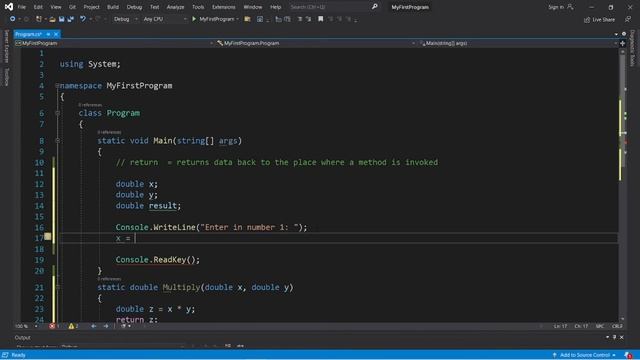The height and width of the screenshot is (360, 640).
Task: Collapse the class Program block
Action: 57,113
